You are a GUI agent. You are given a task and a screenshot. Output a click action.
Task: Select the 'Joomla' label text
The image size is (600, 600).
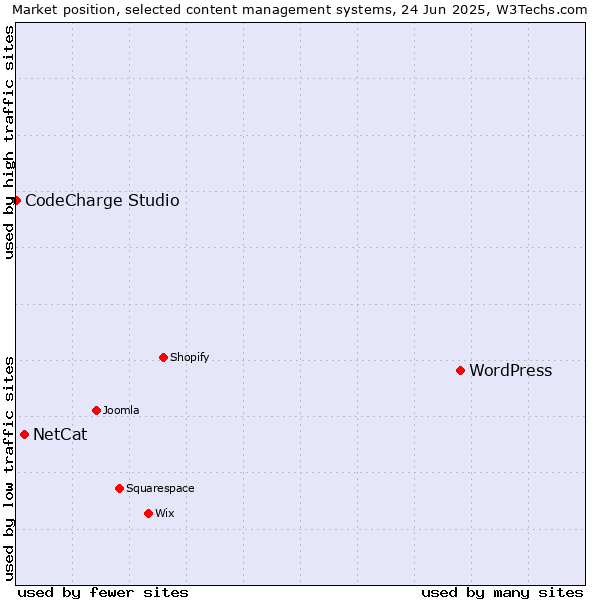[x=121, y=410]
